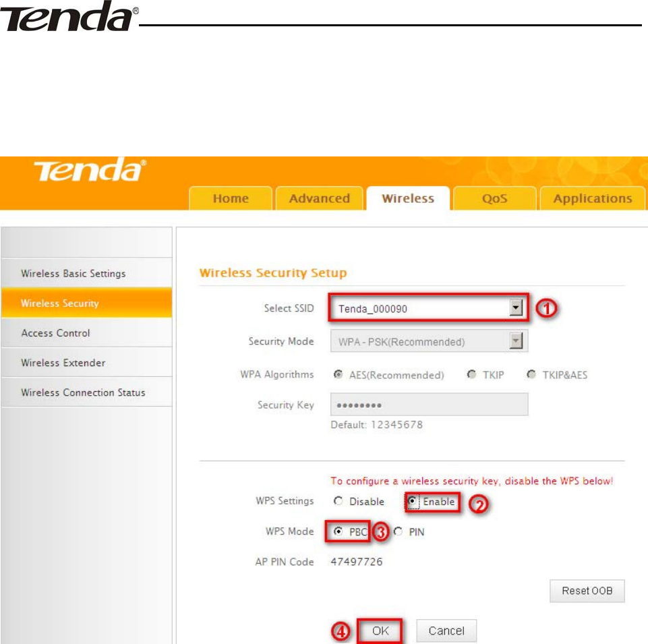Open Access Control sidebar item
This screenshot has height=644, width=648.
pyautogui.click(x=86, y=332)
